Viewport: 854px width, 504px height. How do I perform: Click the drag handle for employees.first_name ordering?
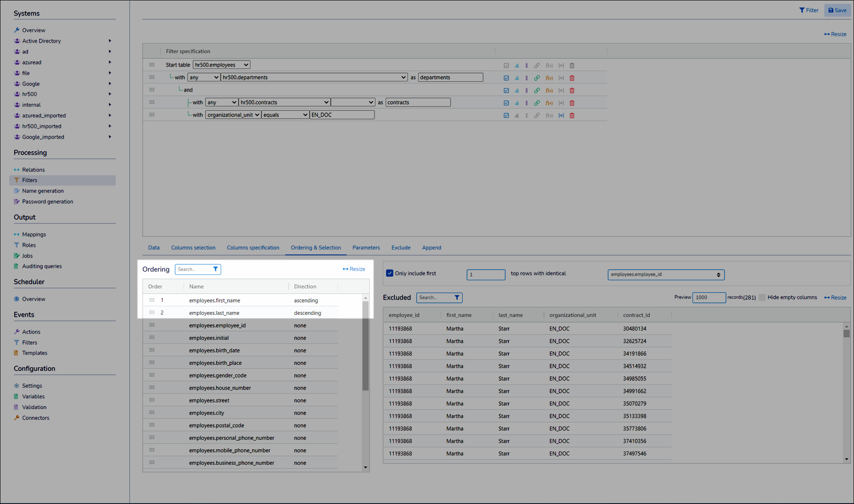coord(152,300)
